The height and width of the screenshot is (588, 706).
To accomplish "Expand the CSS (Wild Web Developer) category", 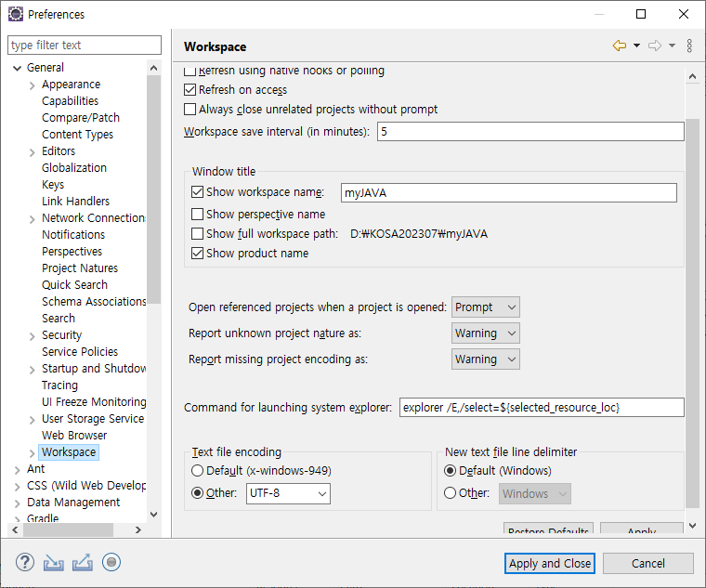I will point(17,487).
